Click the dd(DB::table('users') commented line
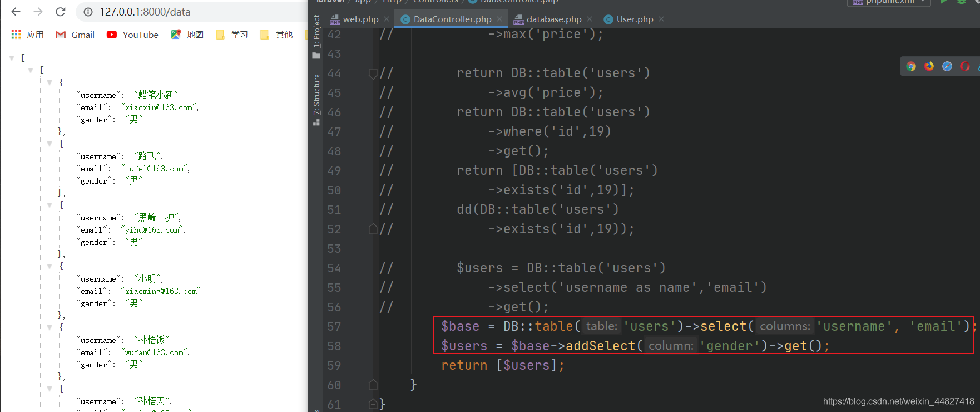Screen dimensions: 980x412 click(x=538, y=210)
